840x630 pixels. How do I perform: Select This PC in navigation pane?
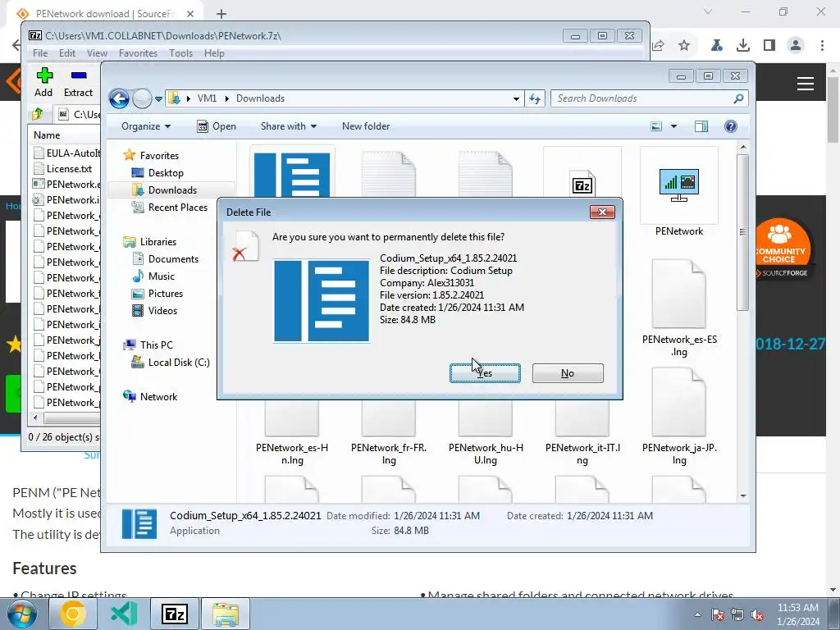pos(157,345)
